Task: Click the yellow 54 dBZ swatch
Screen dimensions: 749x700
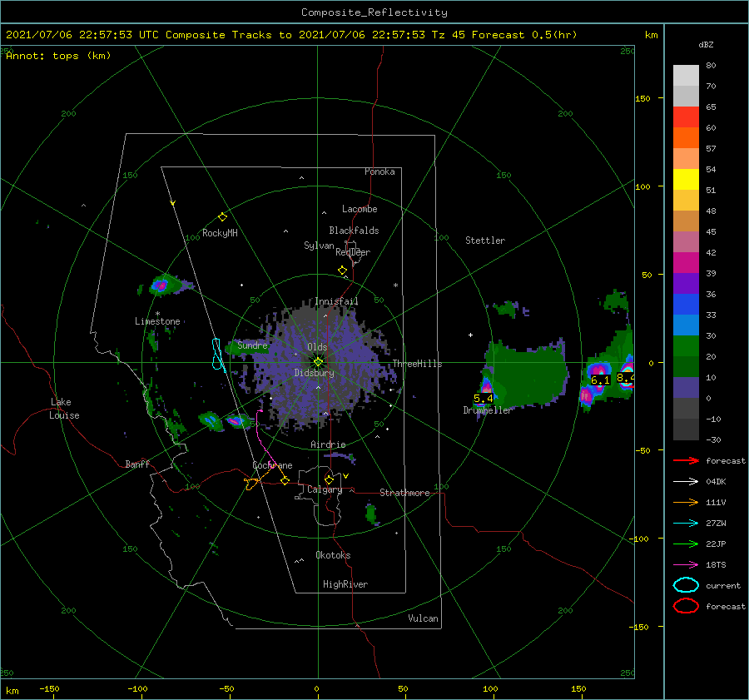Action: (x=686, y=179)
